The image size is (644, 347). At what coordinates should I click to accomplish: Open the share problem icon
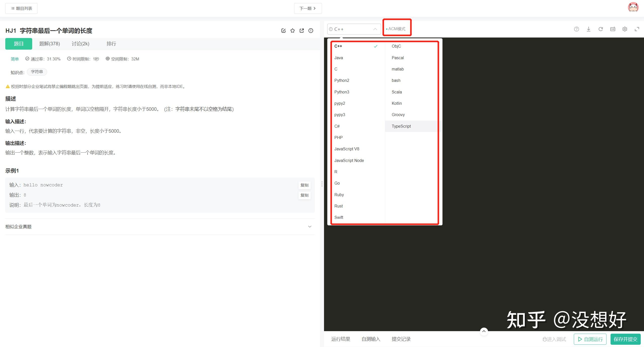point(302,31)
